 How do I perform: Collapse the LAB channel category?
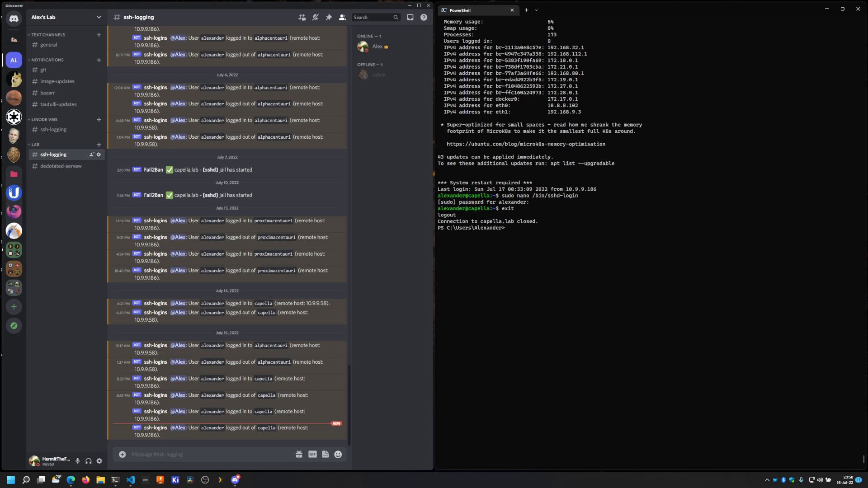(35, 144)
